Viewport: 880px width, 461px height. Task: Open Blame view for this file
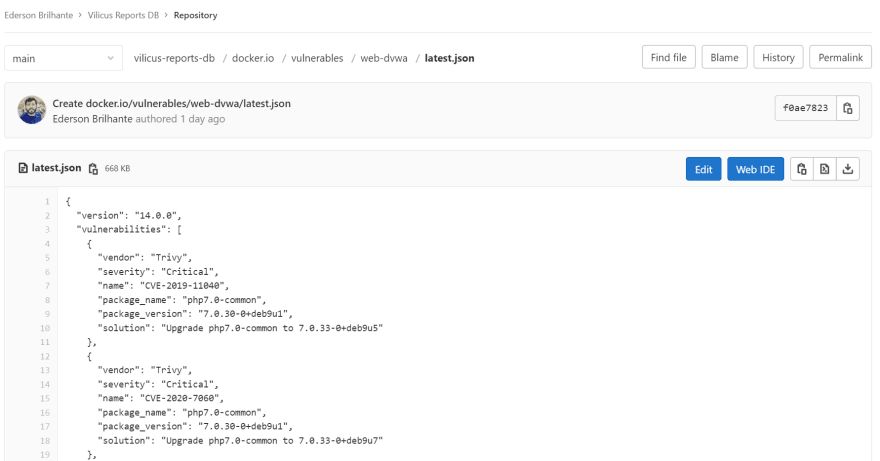click(723, 58)
